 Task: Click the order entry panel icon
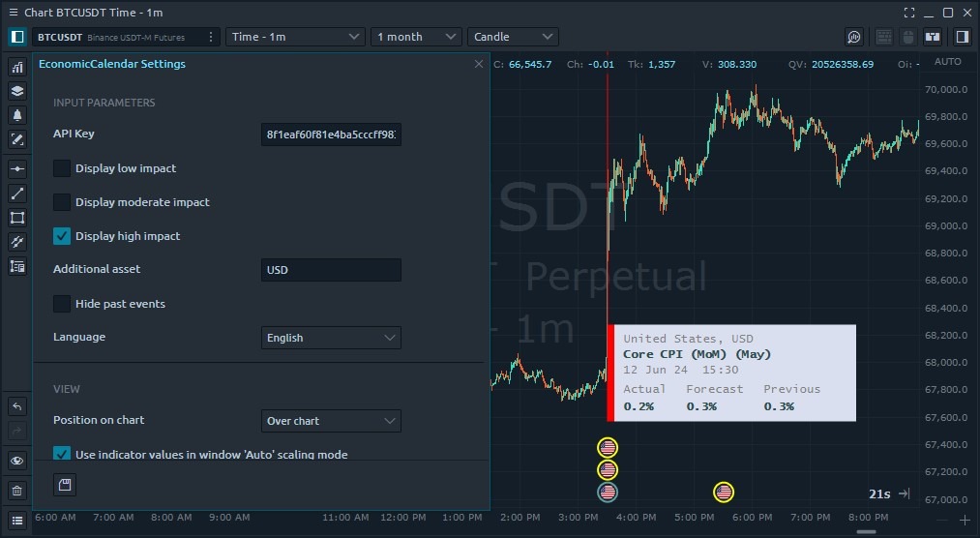pos(933,37)
